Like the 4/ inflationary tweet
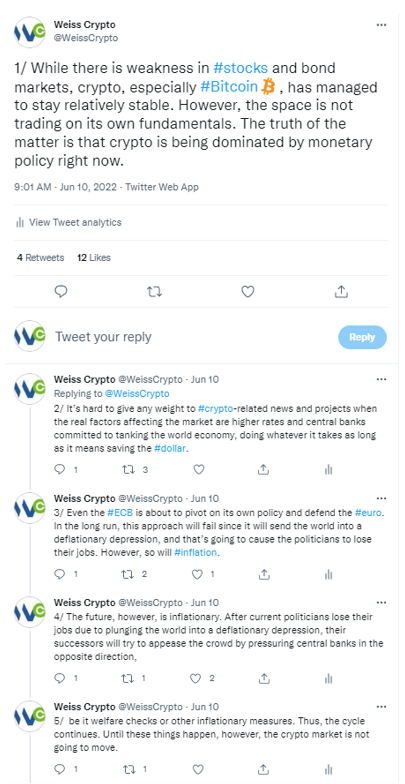The image size is (405, 784). pyautogui.click(x=196, y=678)
